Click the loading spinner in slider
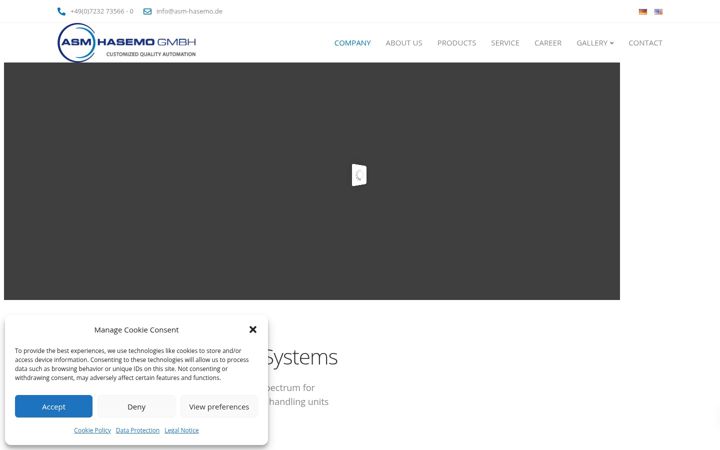 tap(359, 175)
